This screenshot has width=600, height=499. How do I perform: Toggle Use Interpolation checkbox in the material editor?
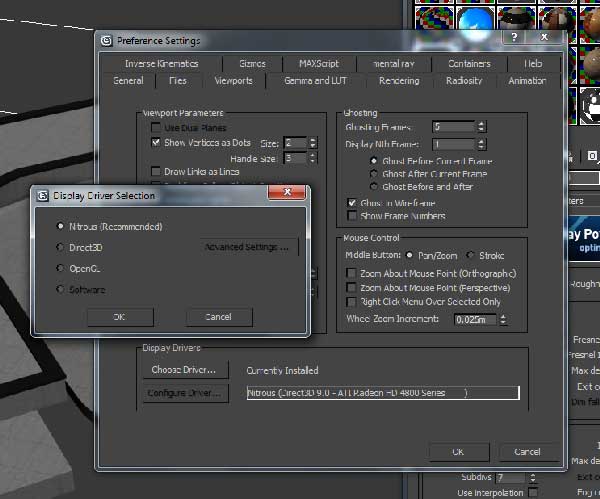(x=533, y=492)
